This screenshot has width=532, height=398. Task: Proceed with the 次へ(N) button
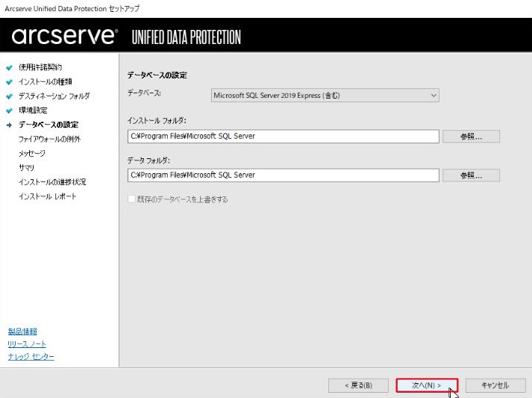click(x=427, y=385)
